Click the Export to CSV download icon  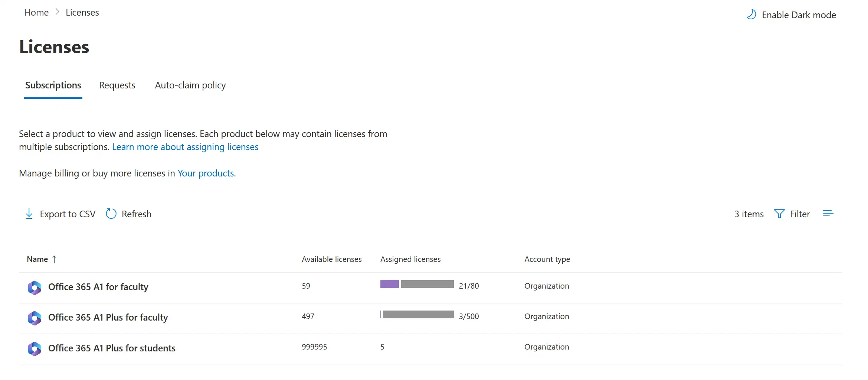29,214
